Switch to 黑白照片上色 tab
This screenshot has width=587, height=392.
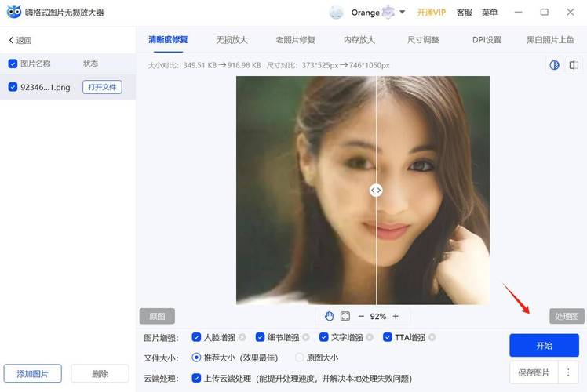click(550, 40)
